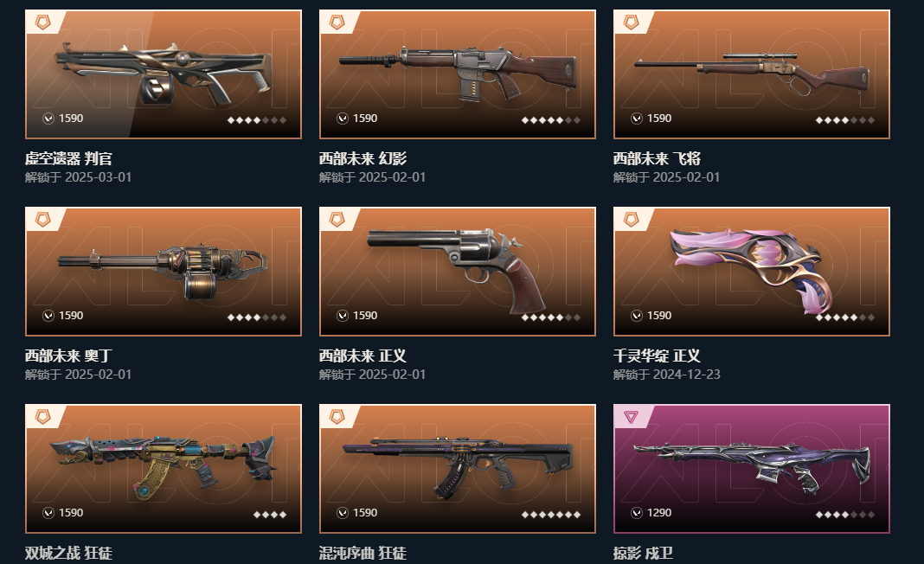Click the unlock date under 千灵华绽 正义
The image size is (924, 564).
pyautogui.click(x=666, y=375)
